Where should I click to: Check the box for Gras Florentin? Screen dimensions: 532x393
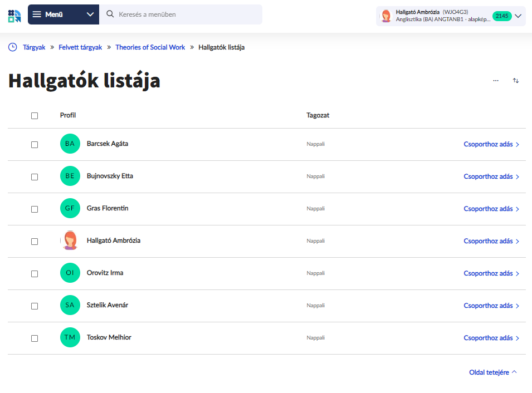pyautogui.click(x=35, y=209)
